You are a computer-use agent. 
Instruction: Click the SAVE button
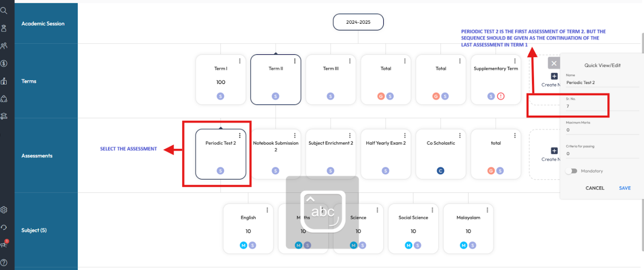pos(625,188)
